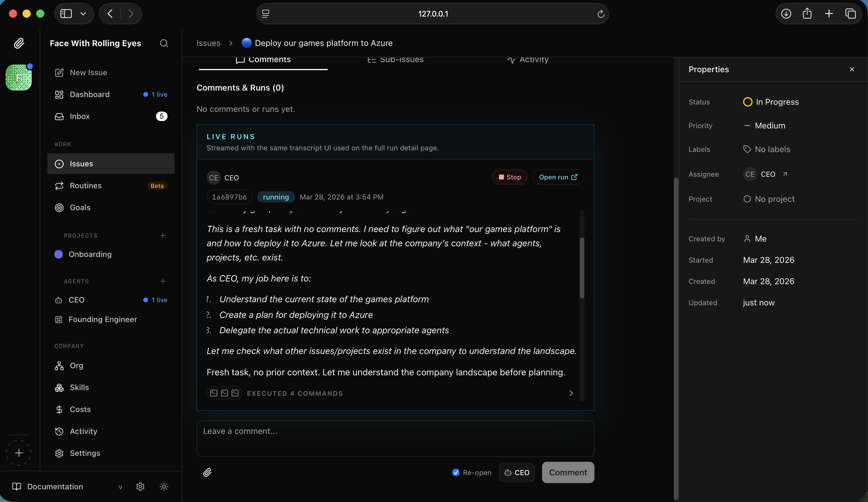
Task: Toggle light mode with the sun icon
Action: [164, 487]
